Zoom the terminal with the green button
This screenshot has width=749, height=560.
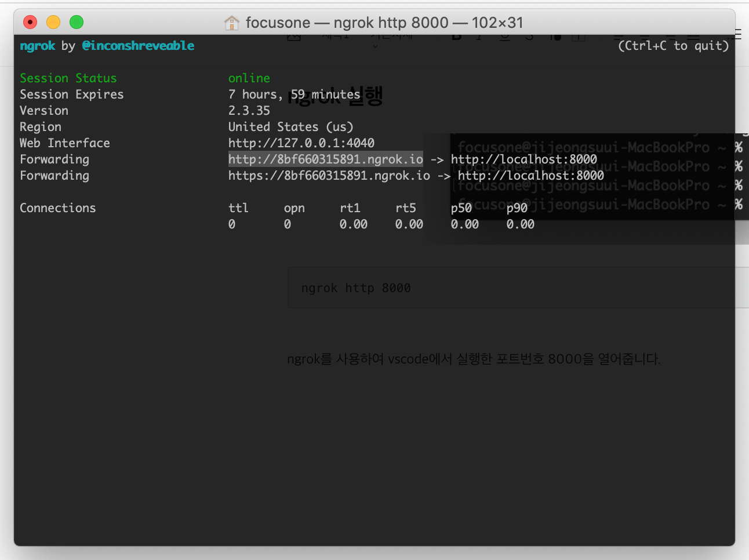pos(77,22)
